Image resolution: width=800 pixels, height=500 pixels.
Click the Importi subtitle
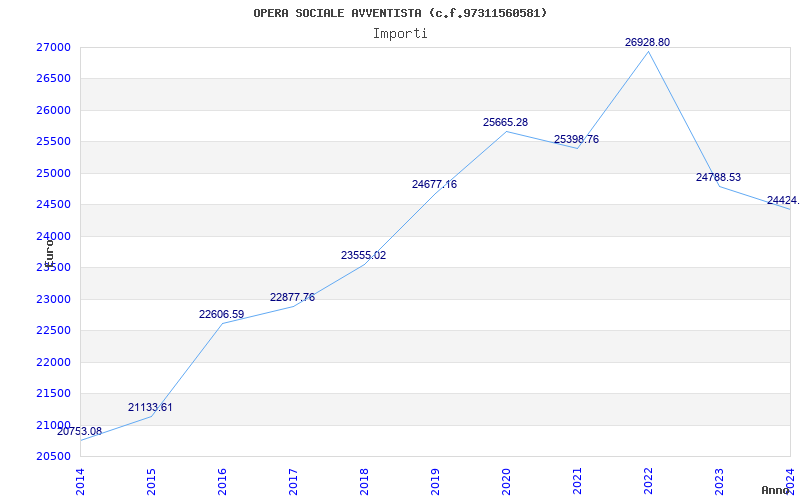(x=400, y=34)
